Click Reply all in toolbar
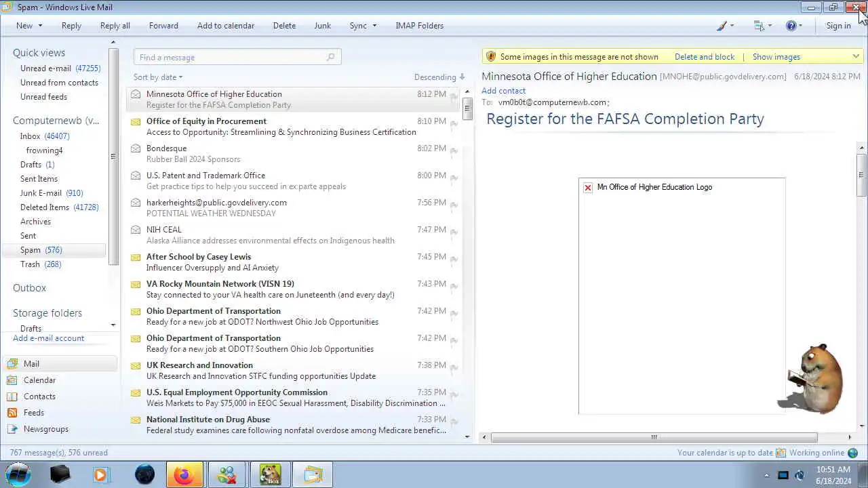Screen dimensions: 868x488 pos(115,26)
